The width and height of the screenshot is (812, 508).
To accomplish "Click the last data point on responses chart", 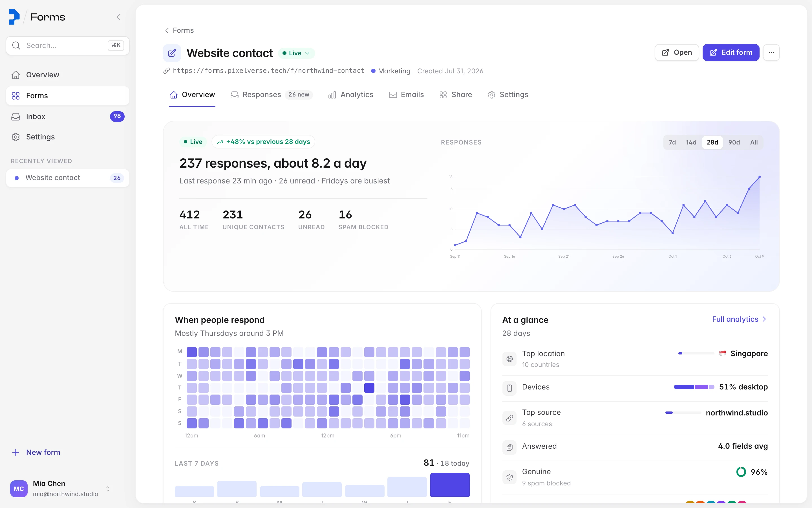I will (759, 177).
